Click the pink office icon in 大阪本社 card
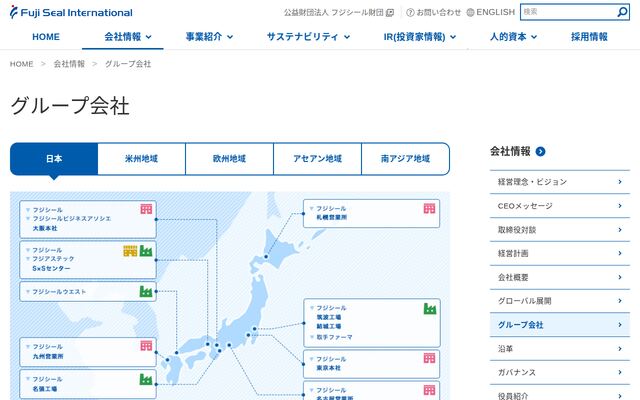 coord(146,209)
